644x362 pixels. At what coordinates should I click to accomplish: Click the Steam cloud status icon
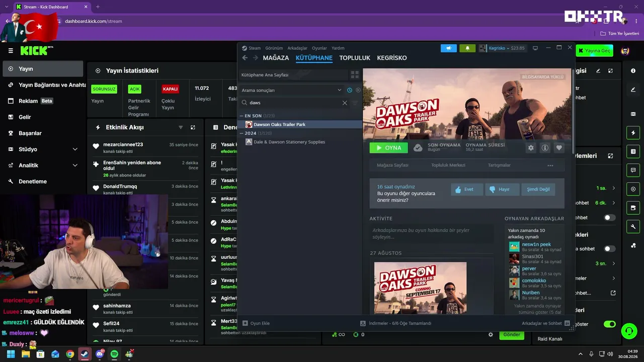(x=418, y=148)
